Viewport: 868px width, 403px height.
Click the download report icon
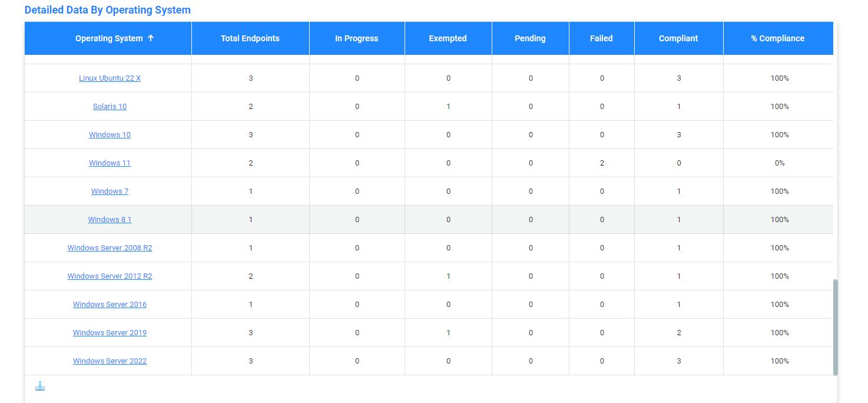tap(39, 385)
